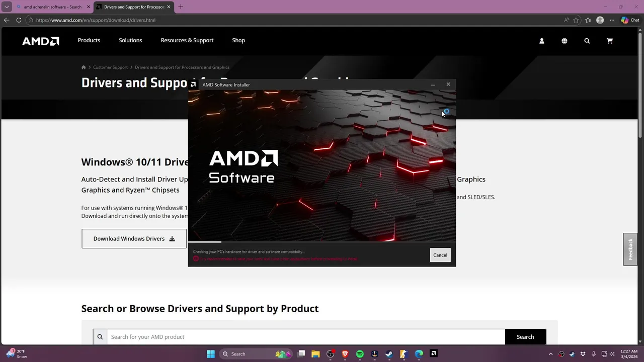Screen dimensions: 644x362
Task: Close the Drivers and Support browser tab
Action: 169,7
